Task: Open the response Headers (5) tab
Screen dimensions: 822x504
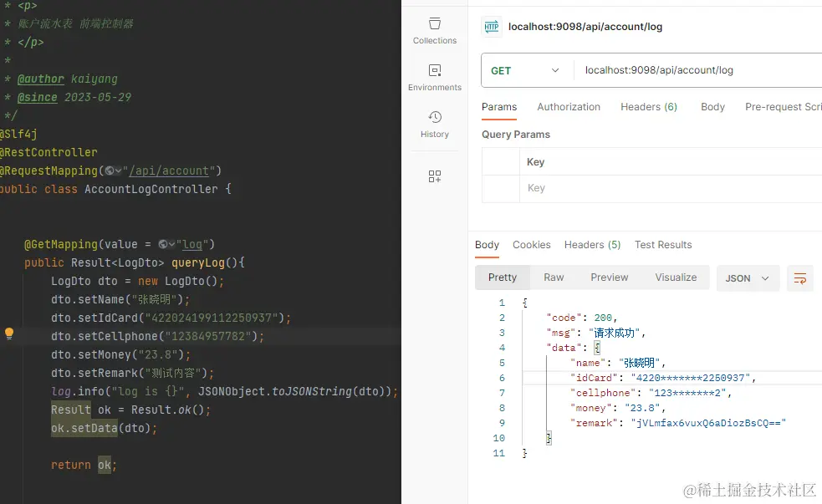Action: click(592, 245)
